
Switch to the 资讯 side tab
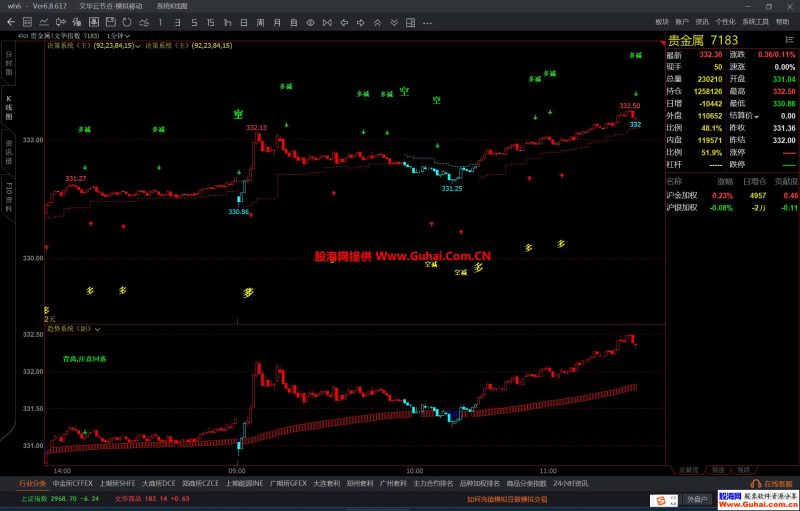click(x=9, y=152)
